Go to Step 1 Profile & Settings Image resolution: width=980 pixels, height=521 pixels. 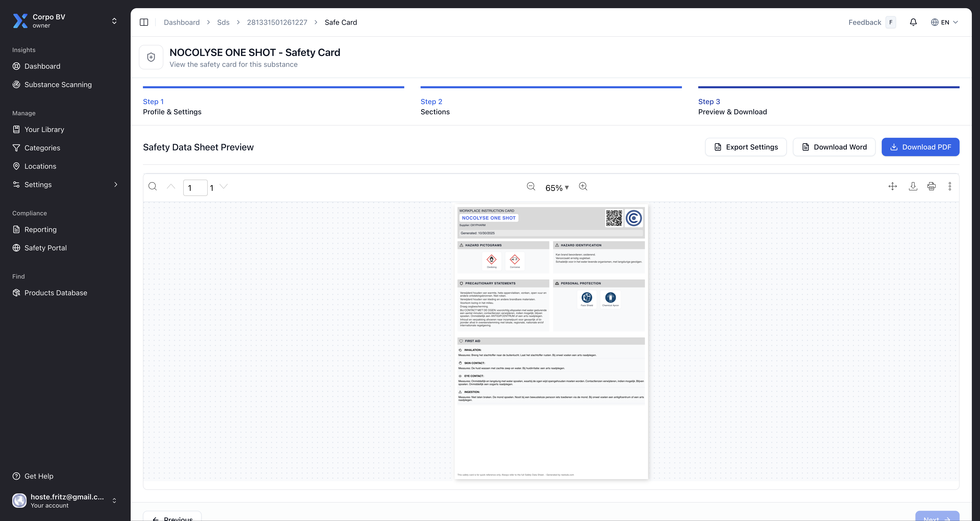click(x=172, y=107)
